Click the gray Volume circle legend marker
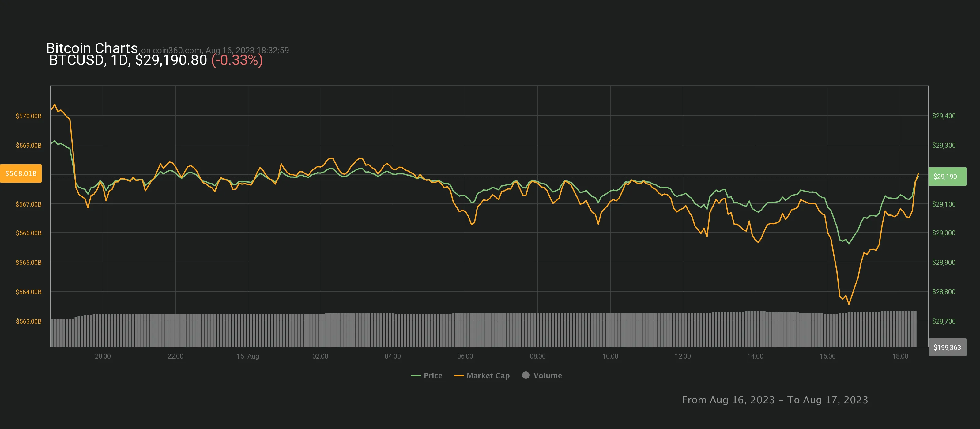Screen dimensions: 980x429 (x=526, y=375)
